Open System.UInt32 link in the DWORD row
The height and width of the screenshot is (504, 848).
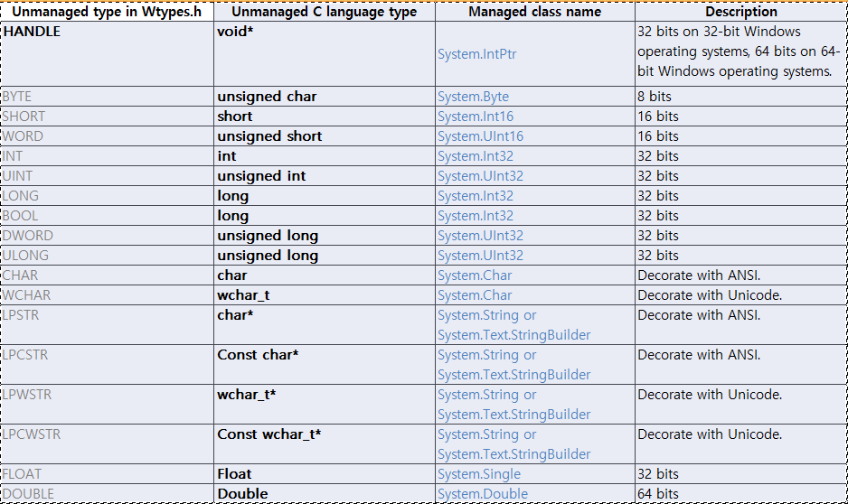point(480,236)
